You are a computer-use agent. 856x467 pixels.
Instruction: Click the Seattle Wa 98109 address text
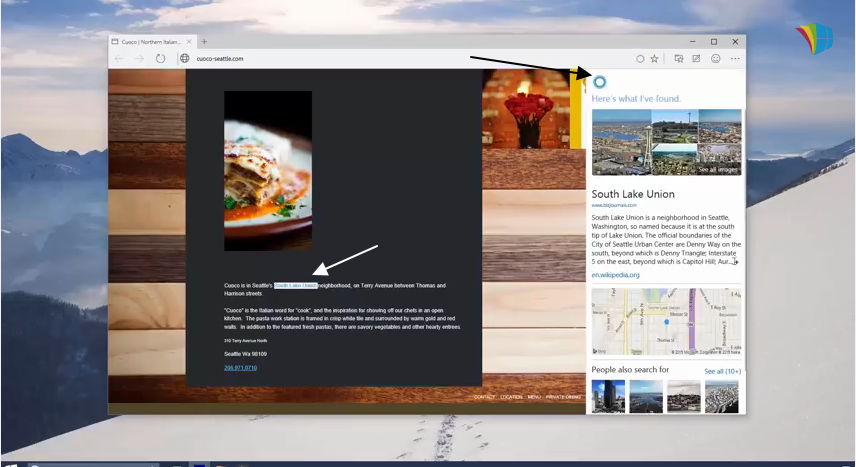(x=245, y=354)
